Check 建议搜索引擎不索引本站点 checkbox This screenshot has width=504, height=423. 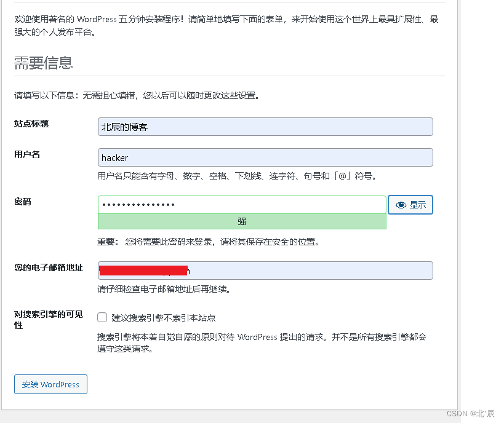pyautogui.click(x=102, y=317)
